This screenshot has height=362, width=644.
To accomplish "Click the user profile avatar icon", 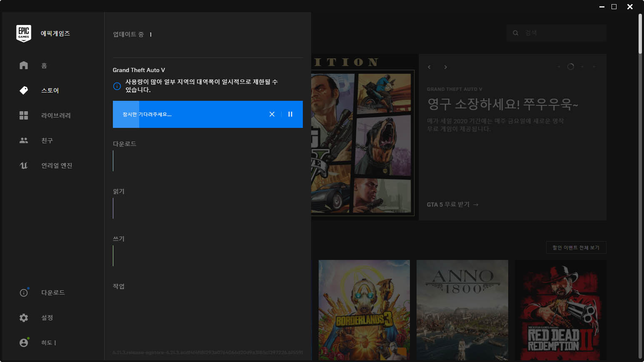I will pos(24,342).
